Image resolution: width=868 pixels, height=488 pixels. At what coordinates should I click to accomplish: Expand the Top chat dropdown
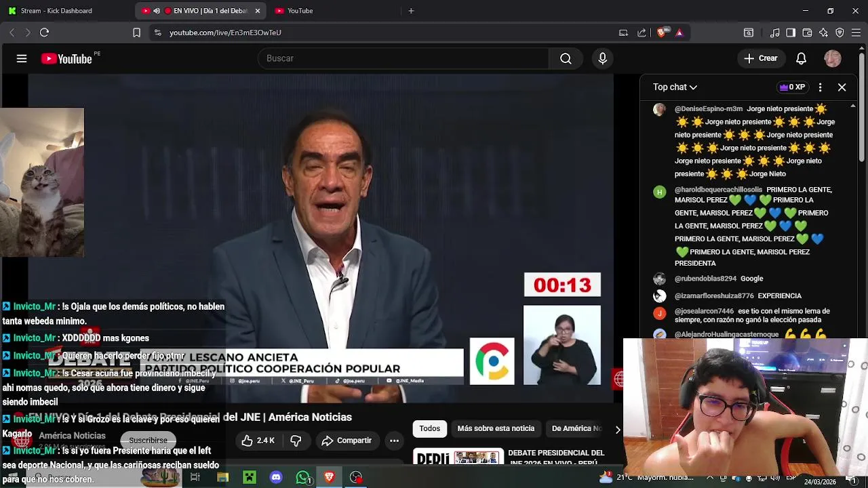[x=675, y=87]
